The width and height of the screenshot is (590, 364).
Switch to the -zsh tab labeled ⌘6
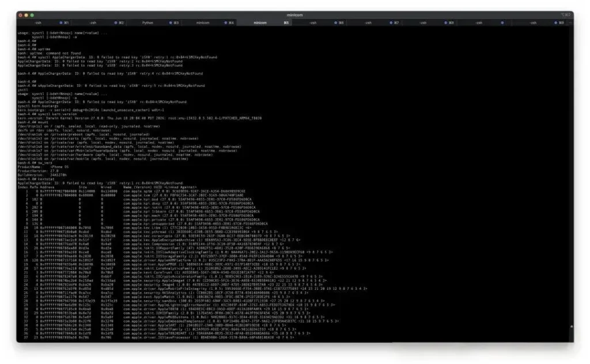tap(319, 23)
